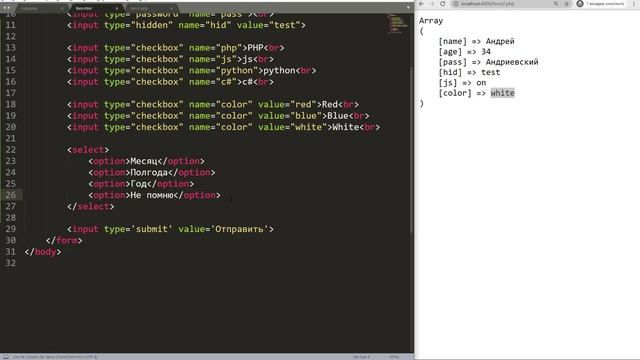Click [js] => on in output

click(462, 83)
